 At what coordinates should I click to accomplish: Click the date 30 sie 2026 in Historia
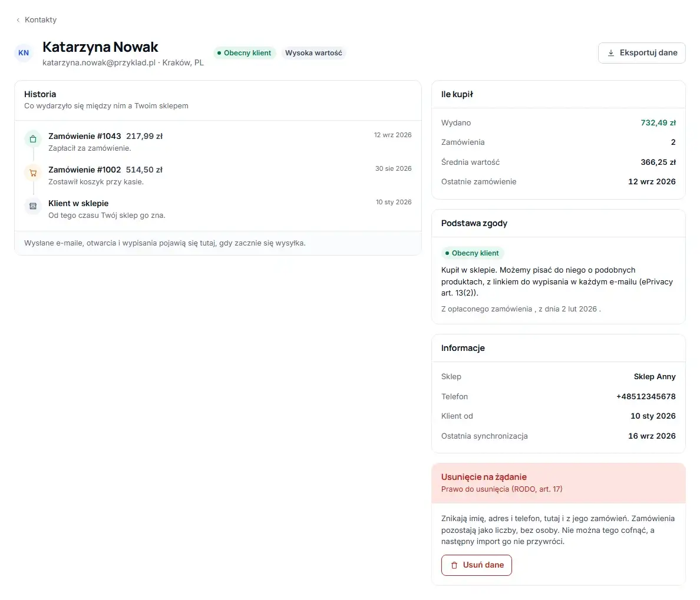pos(393,168)
